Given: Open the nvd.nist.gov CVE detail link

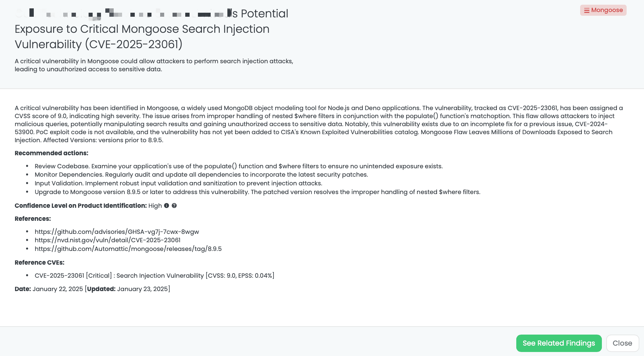Looking at the screenshot, I should point(107,240).
